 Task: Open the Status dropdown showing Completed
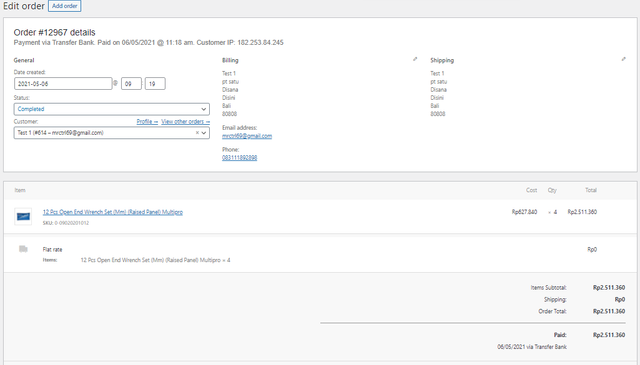(112, 109)
